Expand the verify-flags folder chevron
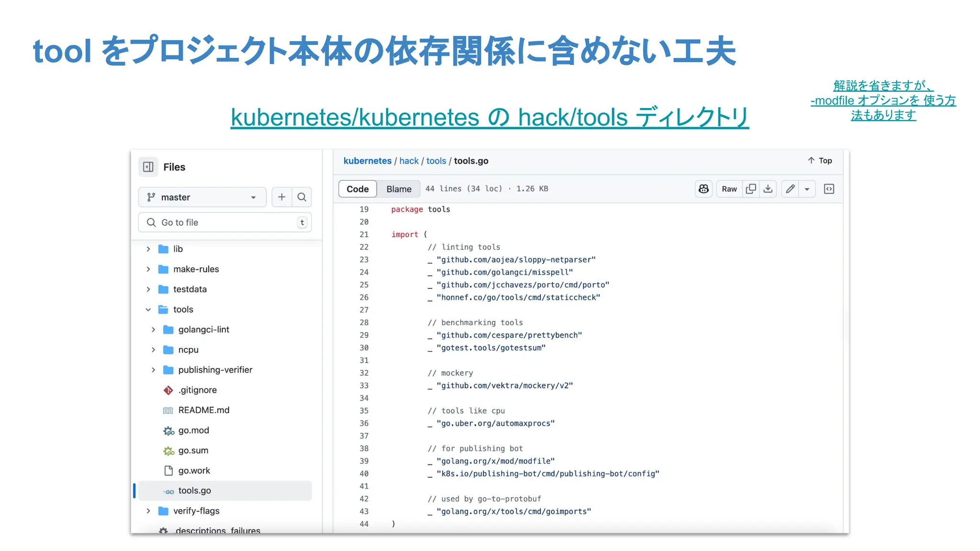Viewport: 980px width, 551px height. (x=148, y=511)
